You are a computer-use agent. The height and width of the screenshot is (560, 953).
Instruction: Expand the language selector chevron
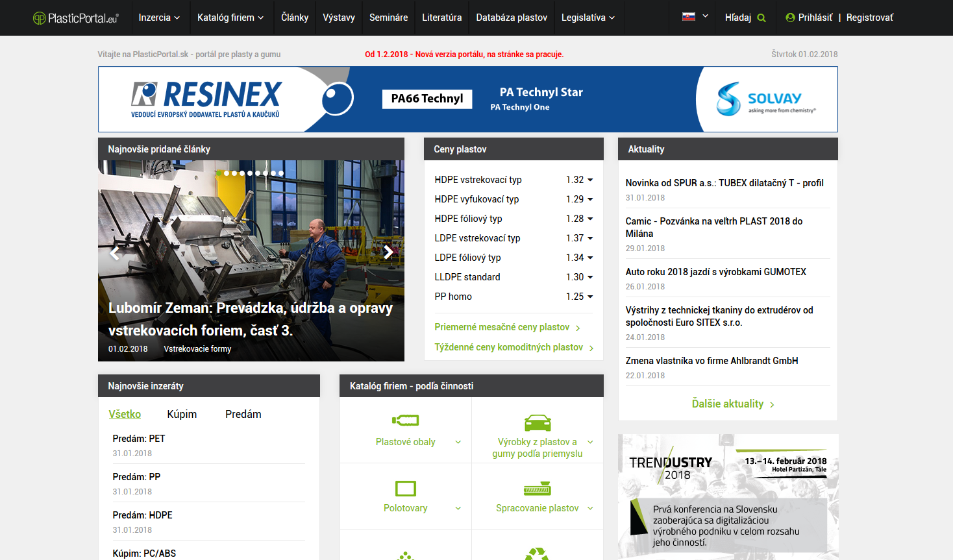tap(705, 16)
